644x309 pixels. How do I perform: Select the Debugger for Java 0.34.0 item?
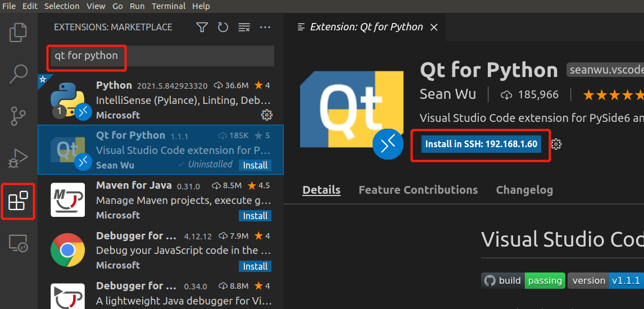click(x=161, y=293)
